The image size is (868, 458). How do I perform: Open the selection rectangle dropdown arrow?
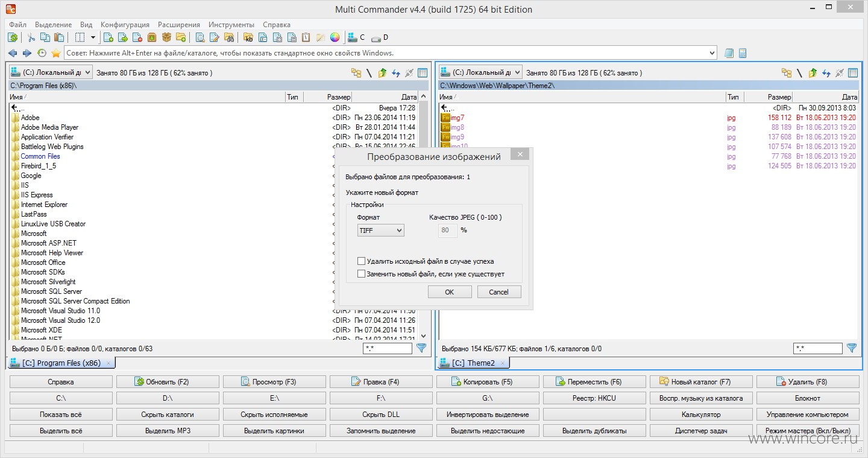[93, 37]
